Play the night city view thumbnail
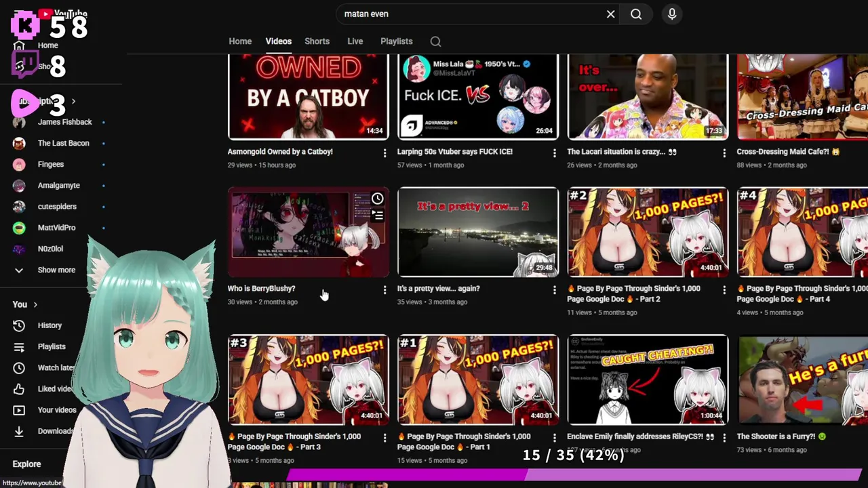This screenshot has width=868, height=488. coord(477,232)
